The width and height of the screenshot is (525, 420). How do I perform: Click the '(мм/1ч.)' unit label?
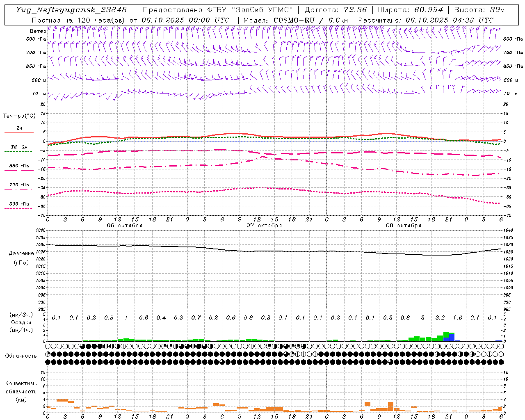[x=21, y=330]
